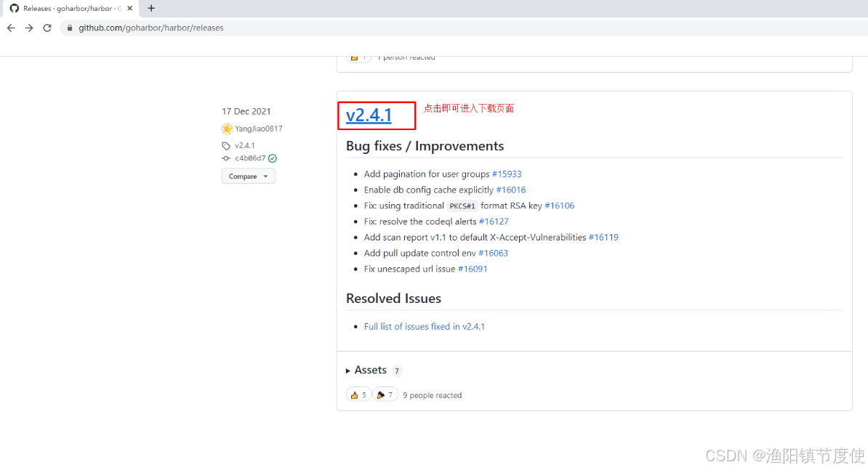Screen dimensions: 868x470
Task: Open the Compare dropdown
Action: point(248,176)
